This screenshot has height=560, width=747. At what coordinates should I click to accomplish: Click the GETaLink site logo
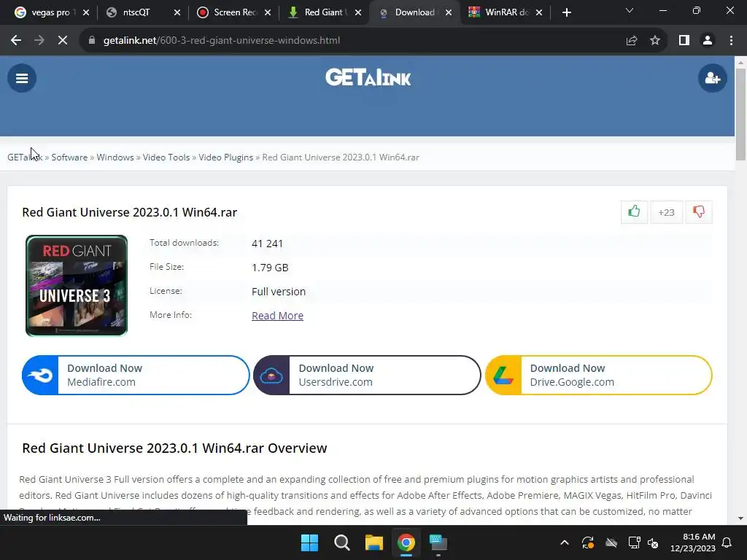tap(368, 77)
